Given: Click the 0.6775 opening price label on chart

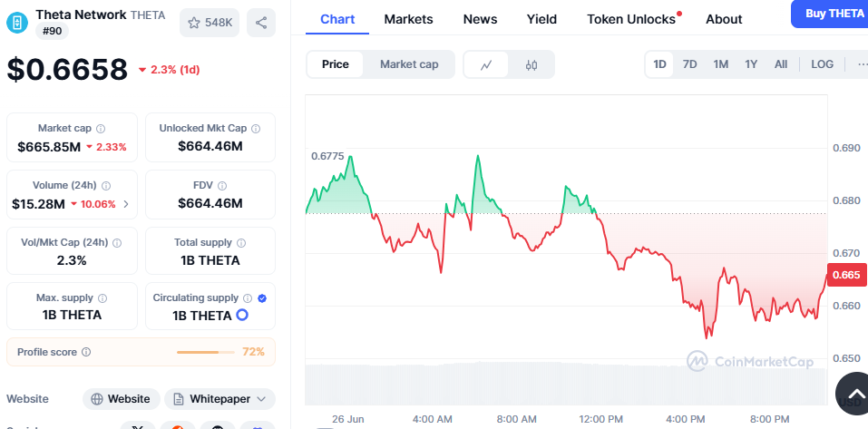Looking at the screenshot, I should 327,157.
